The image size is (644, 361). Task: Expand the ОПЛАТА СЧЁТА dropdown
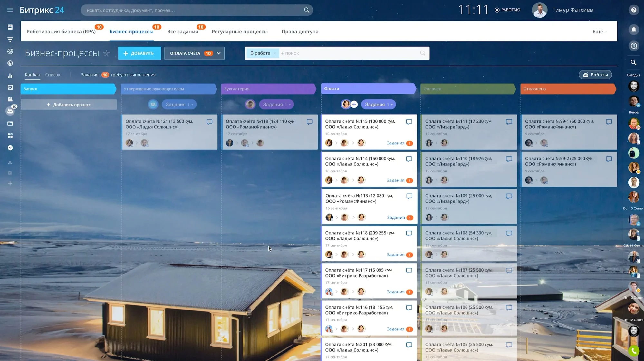point(218,53)
